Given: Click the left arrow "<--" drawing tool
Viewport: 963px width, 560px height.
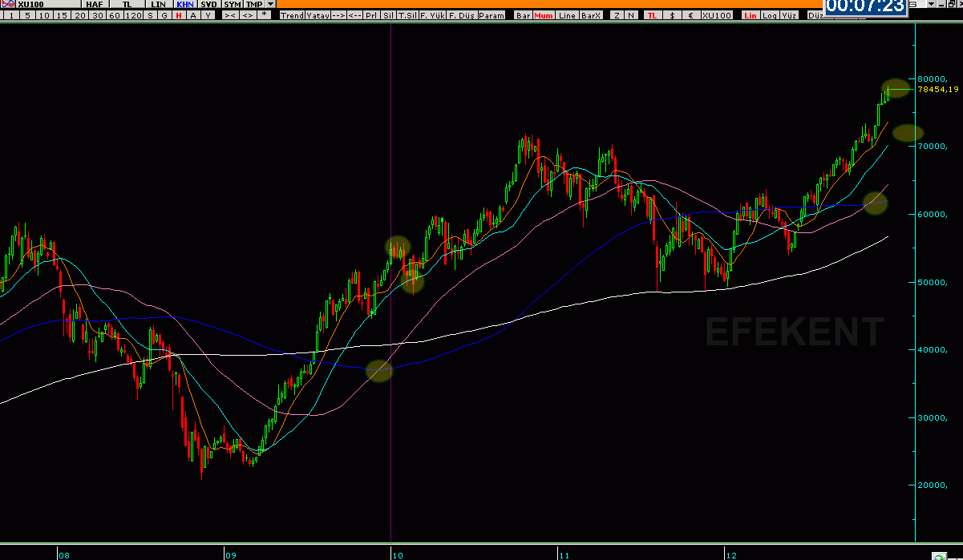Looking at the screenshot, I should click(354, 15).
